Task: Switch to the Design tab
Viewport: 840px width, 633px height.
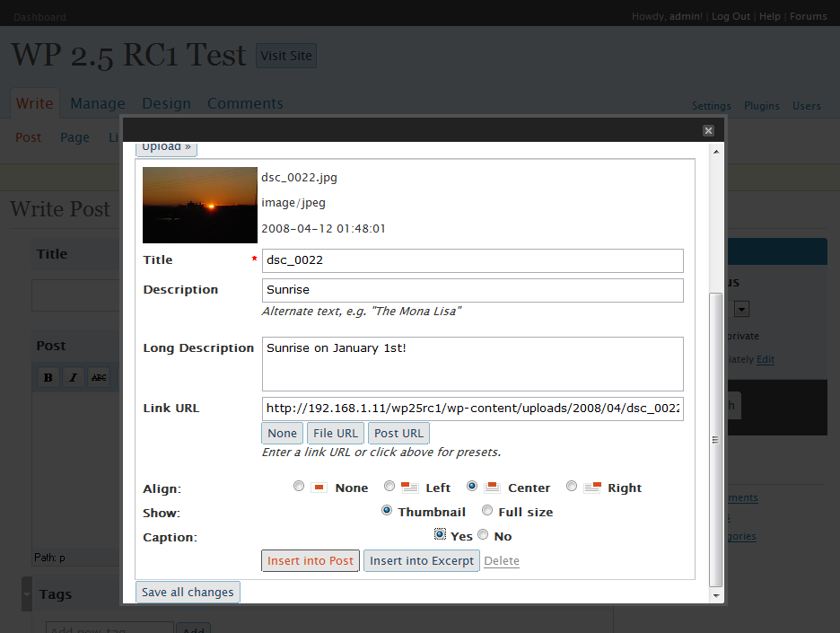Action: (x=167, y=103)
